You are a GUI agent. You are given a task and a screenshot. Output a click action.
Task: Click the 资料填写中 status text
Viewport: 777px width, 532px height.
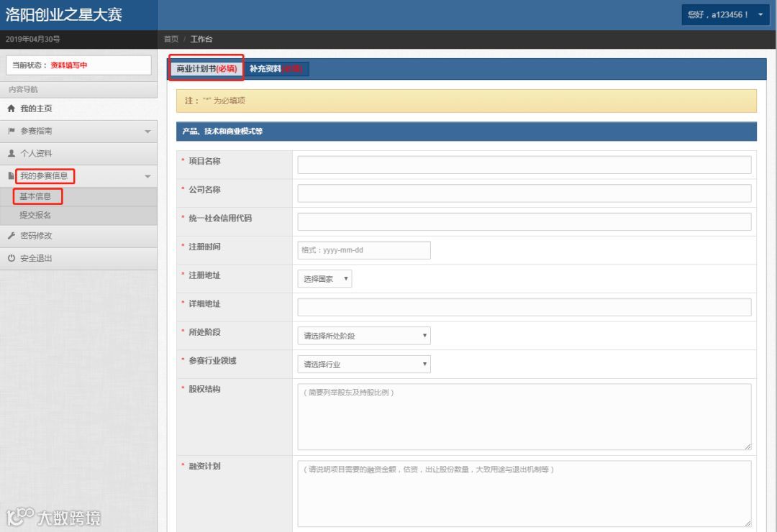pyautogui.click(x=69, y=65)
